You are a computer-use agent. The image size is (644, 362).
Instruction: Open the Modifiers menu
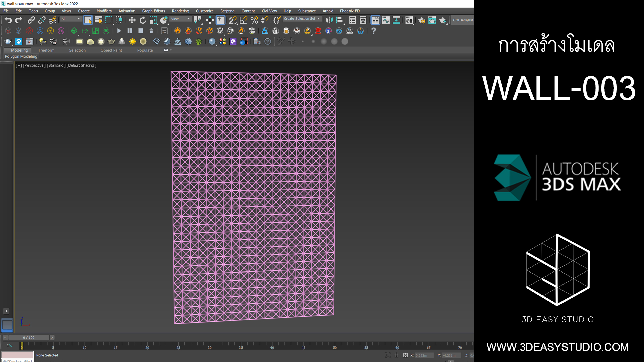pyautogui.click(x=104, y=11)
